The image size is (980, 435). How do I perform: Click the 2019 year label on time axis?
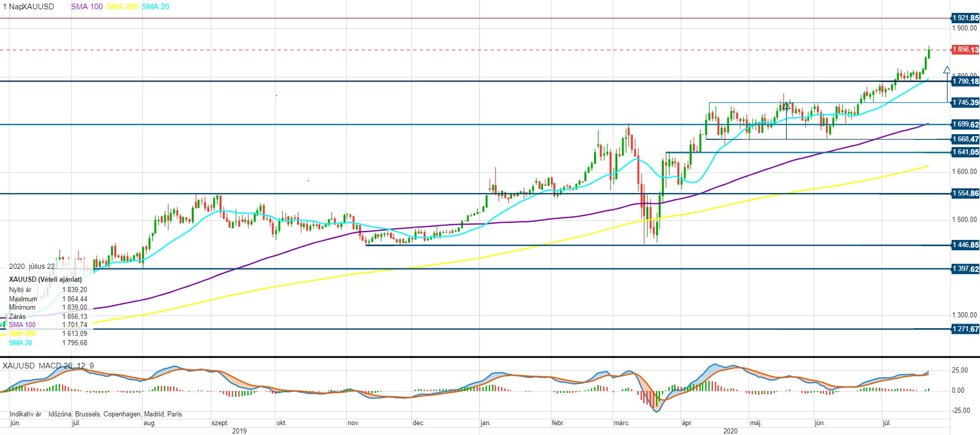coord(239,431)
